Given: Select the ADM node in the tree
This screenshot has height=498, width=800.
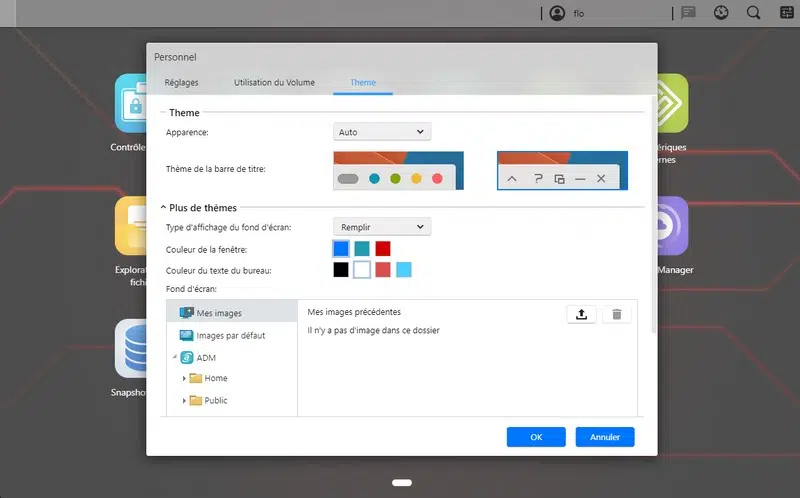Looking at the screenshot, I should click(x=206, y=358).
